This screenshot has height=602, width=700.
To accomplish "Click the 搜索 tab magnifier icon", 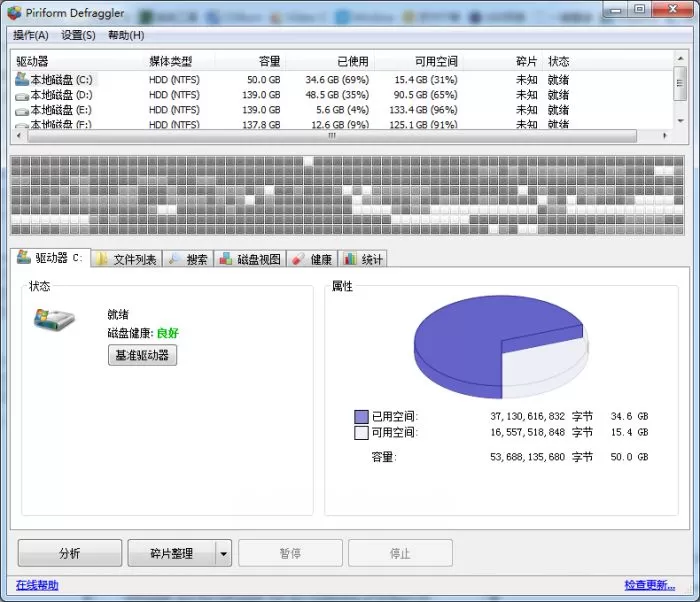I will 175,259.
